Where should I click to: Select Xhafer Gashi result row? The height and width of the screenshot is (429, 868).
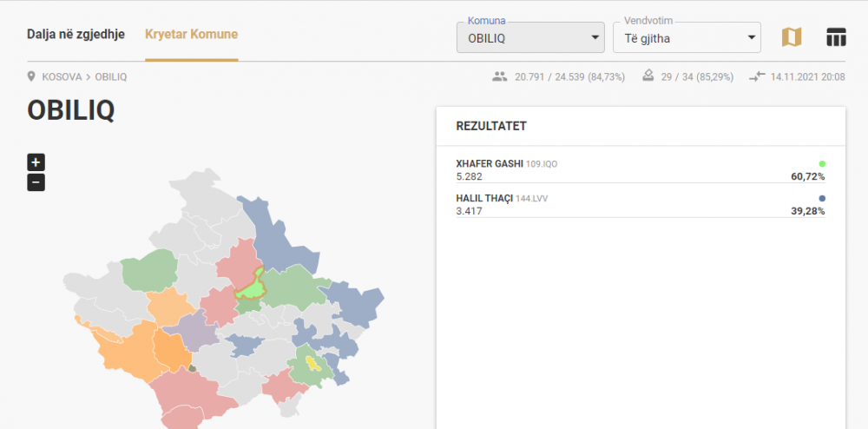pos(641,170)
